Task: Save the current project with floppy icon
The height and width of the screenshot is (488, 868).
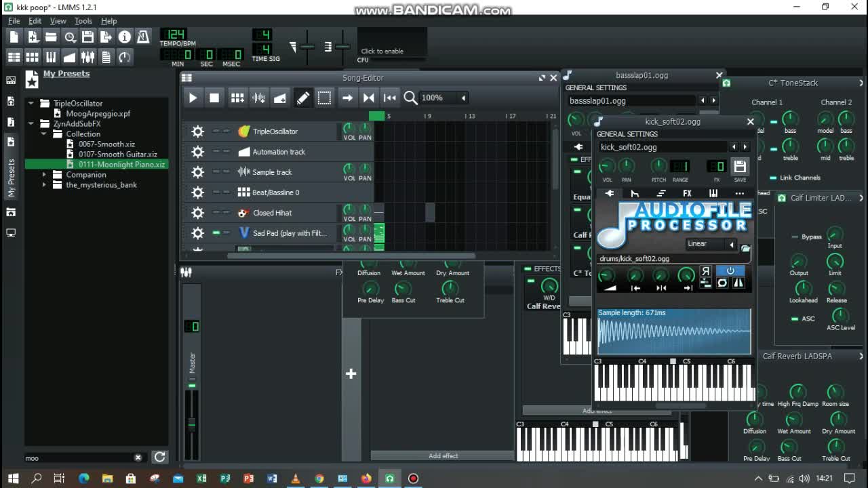Action: pos(87,37)
